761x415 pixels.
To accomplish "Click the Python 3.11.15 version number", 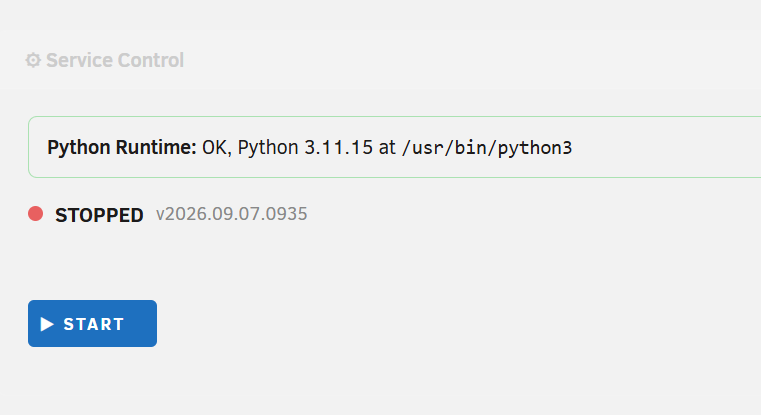I will (305, 147).
